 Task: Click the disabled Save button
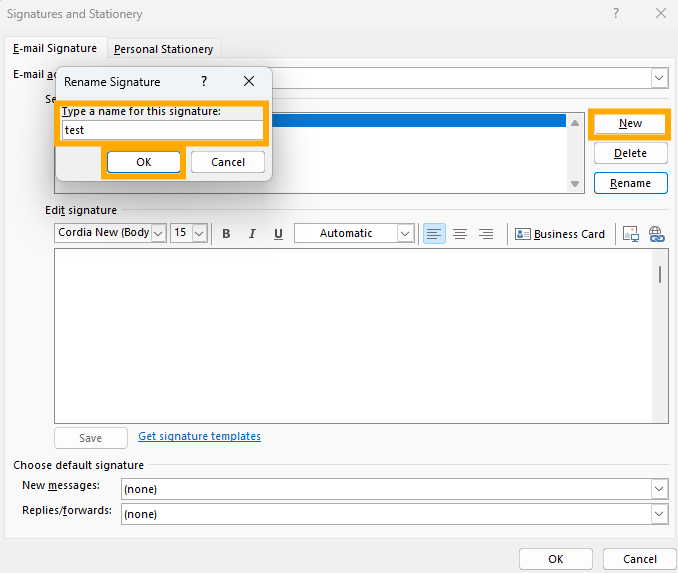click(91, 438)
